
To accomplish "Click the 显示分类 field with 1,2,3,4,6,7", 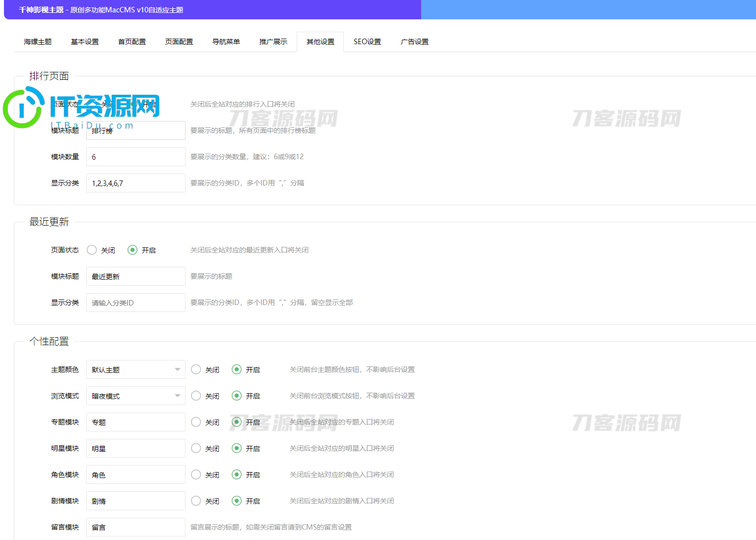I will click(136, 183).
